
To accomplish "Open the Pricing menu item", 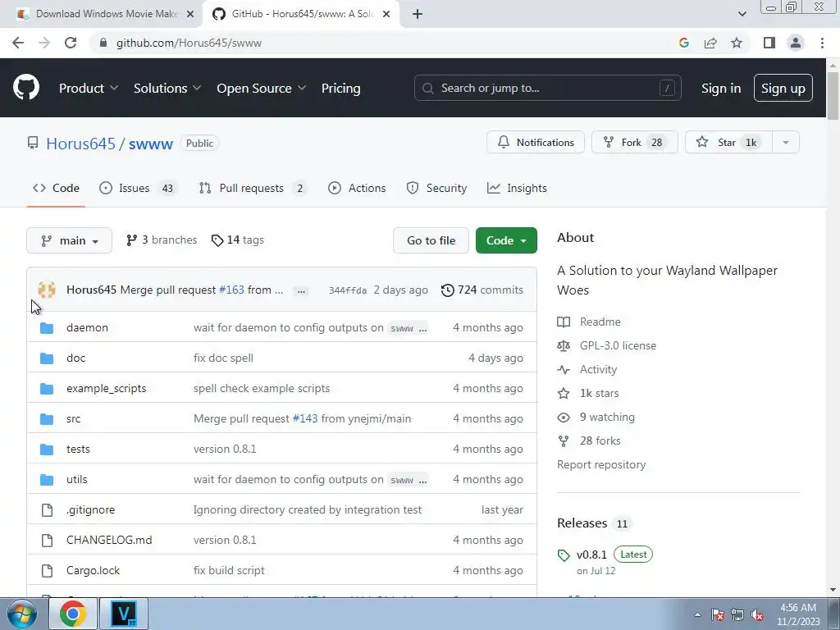I will point(340,89).
